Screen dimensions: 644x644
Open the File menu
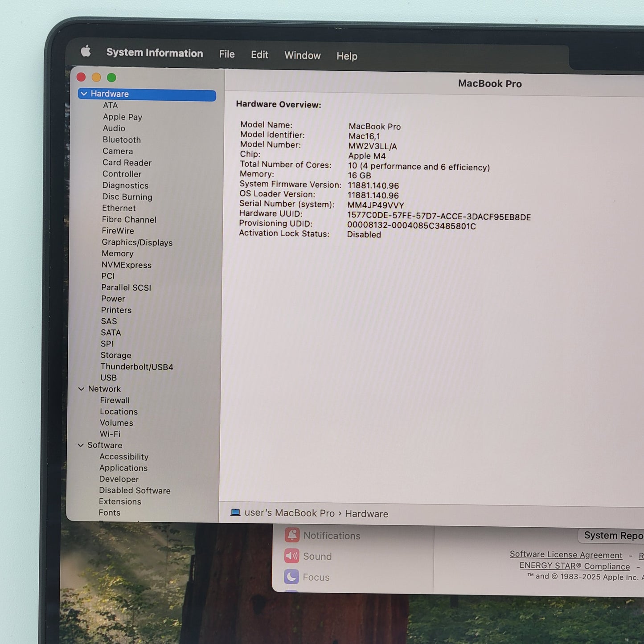227,54
